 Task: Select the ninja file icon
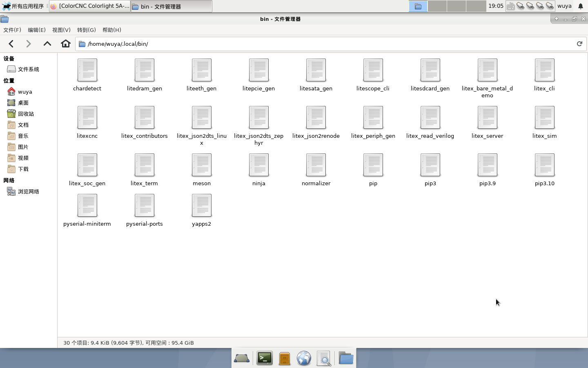coord(259,165)
